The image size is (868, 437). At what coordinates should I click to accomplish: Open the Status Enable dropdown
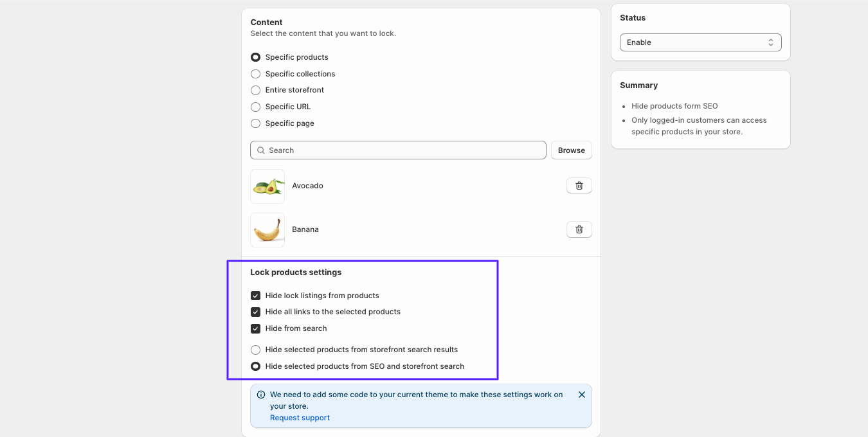[700, 42]
